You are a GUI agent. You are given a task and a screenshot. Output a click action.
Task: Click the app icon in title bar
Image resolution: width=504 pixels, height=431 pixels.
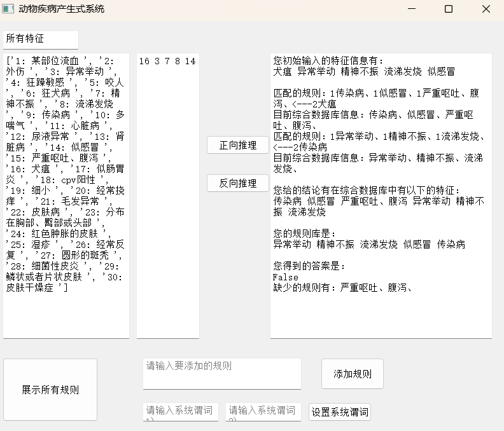(8, 9)
